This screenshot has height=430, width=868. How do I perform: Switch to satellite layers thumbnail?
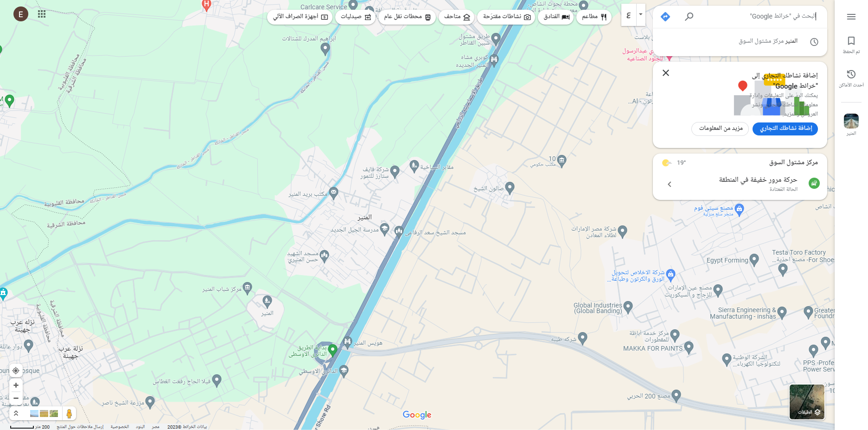807,402
